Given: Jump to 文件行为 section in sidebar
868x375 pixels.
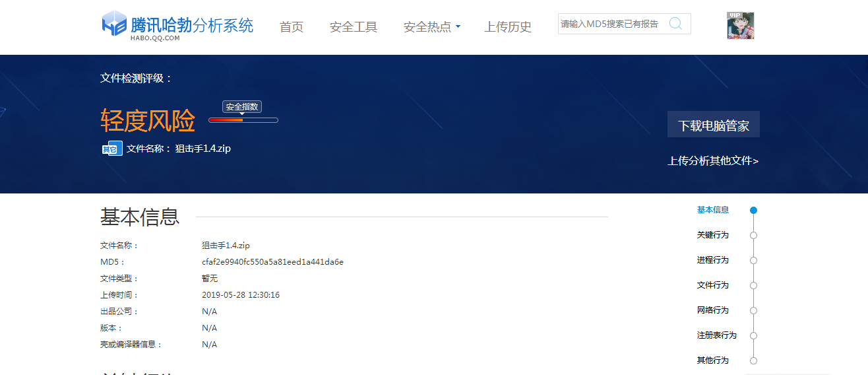Looking at the screenshot, I should coord(713,285).
